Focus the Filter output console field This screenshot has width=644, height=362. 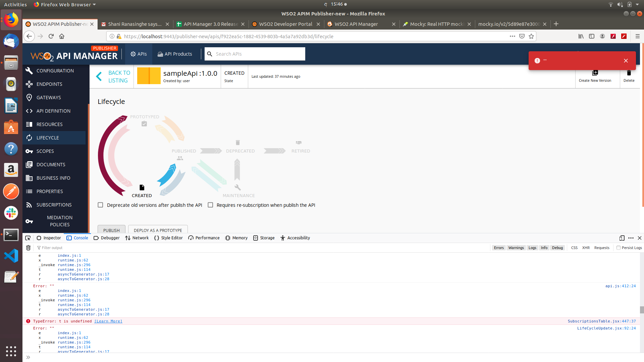tap(262, 248)
